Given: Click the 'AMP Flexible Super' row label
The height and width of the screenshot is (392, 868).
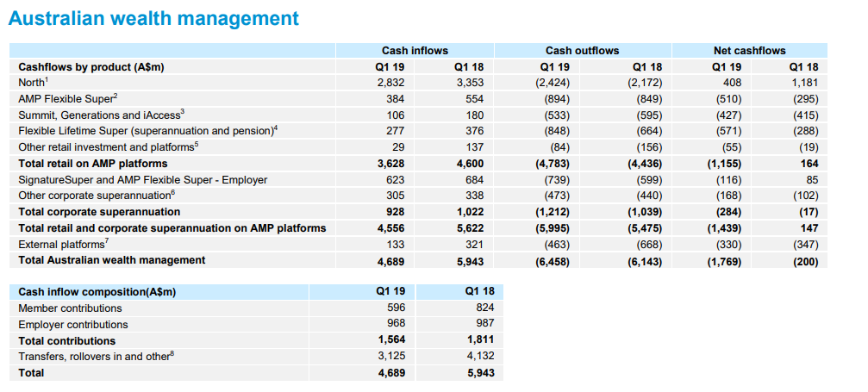Looking at the screenshot, I should click(68, 99).
